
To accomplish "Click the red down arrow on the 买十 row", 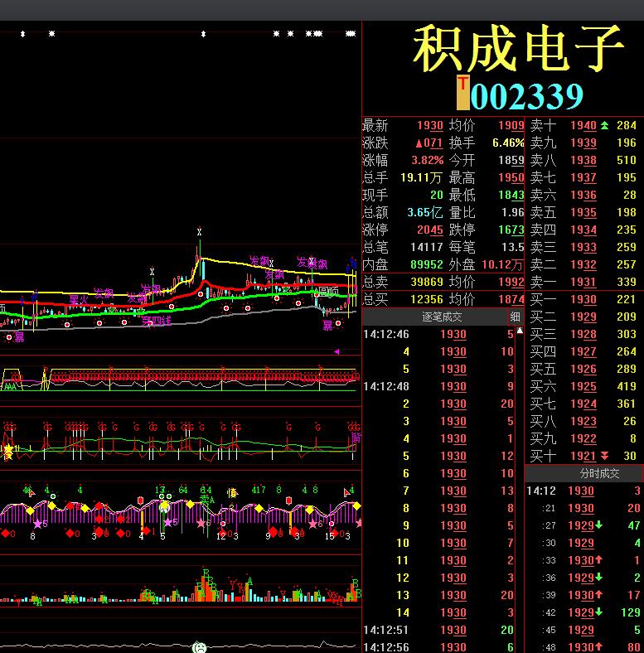I will point(604,456).
